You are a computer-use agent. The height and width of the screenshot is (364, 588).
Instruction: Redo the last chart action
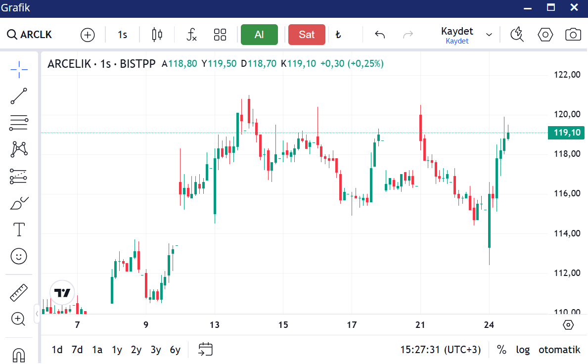408,35
